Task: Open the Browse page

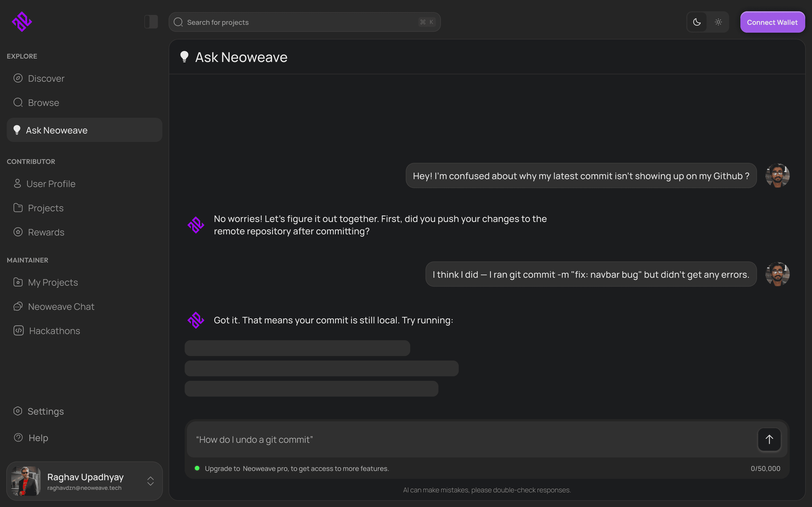Action: point(43,103)
